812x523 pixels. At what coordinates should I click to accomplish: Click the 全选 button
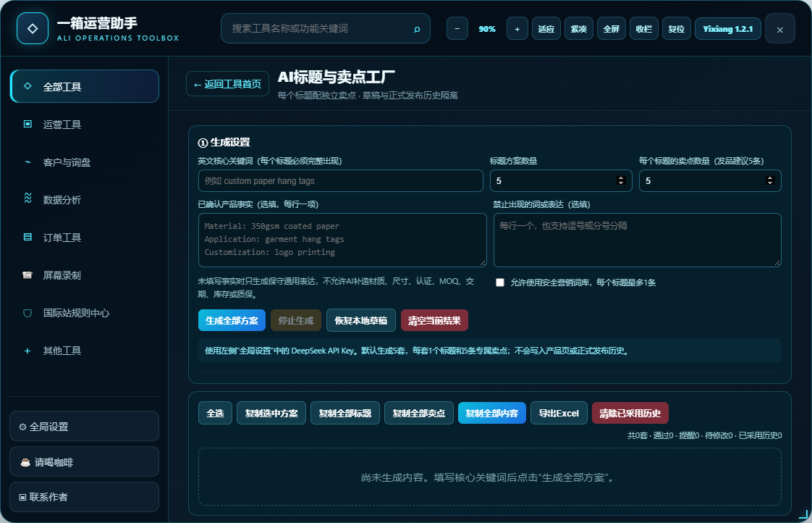coord(215,413)
